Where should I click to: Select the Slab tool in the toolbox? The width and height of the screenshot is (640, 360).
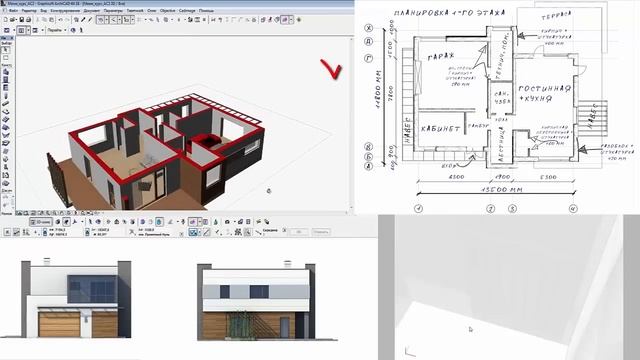pyautogui.click(x=6, y=112)
